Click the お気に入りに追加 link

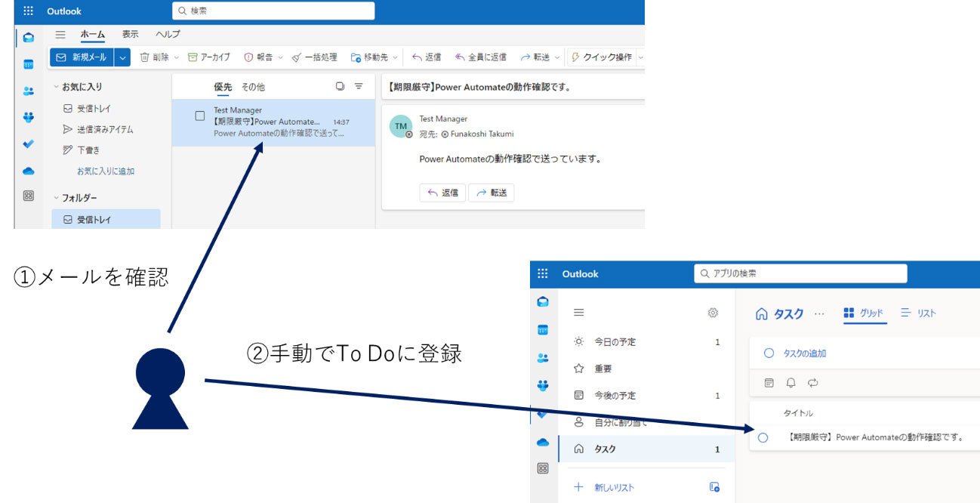[106, 171]
